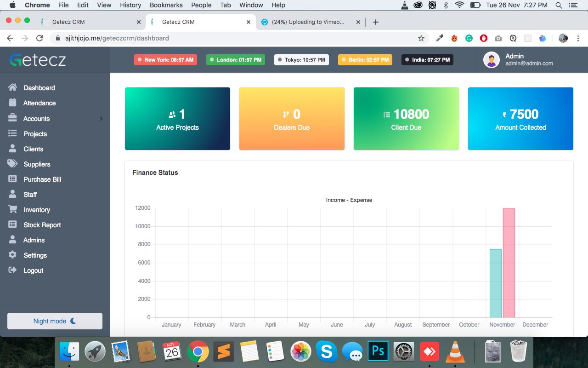
Task: Click the London time badge
Action: 236,60
